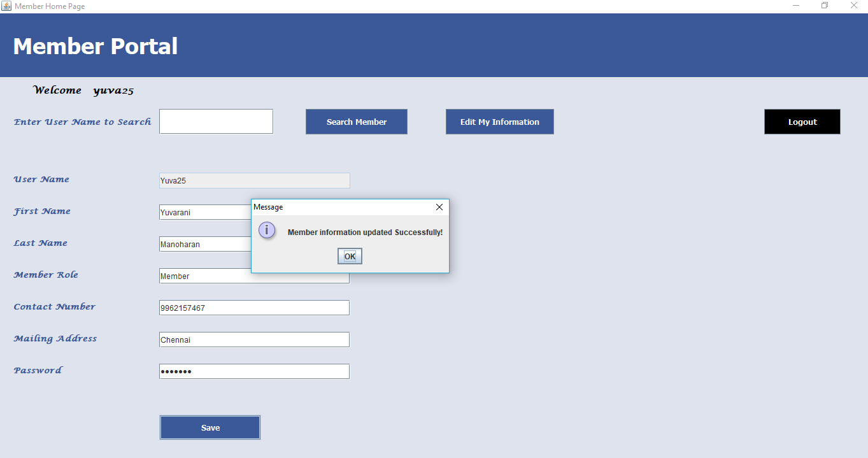Focus the user name search box
Screen dimensions: 868x458
pyautogui.click(x=216, y=122)
